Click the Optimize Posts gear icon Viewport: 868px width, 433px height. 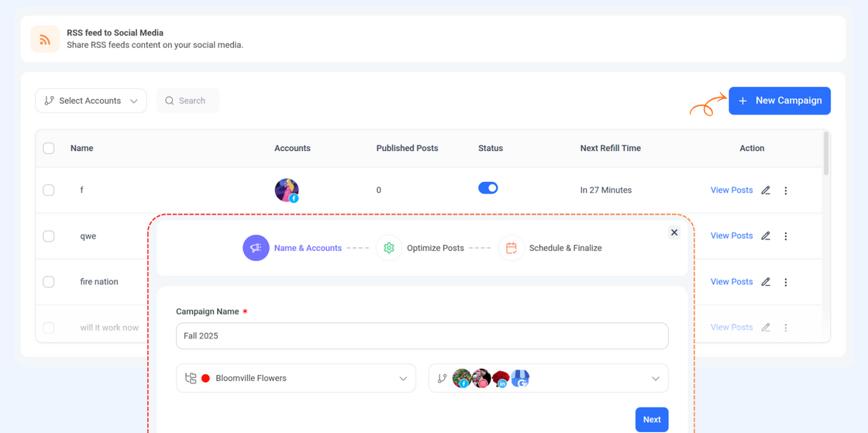point(389,248)
